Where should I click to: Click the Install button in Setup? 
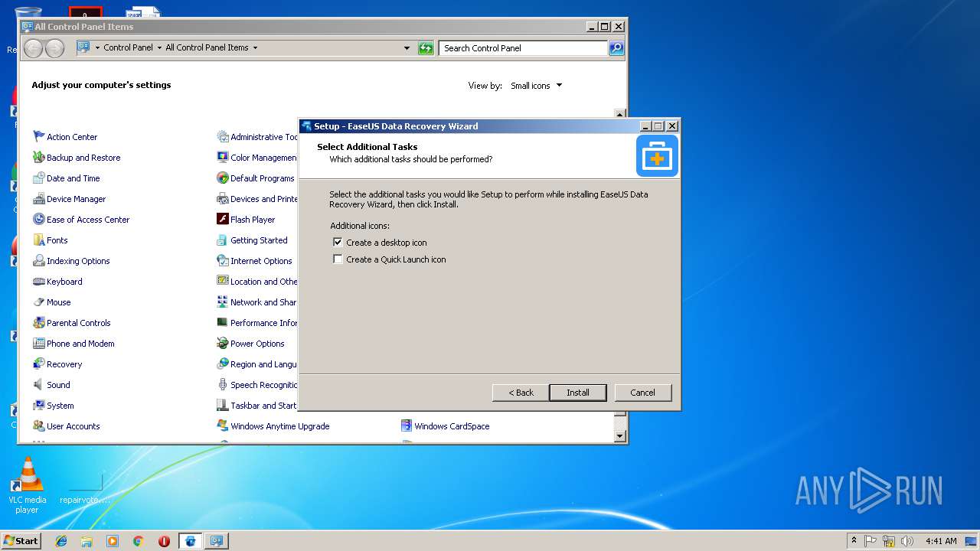tap(578, 393)
